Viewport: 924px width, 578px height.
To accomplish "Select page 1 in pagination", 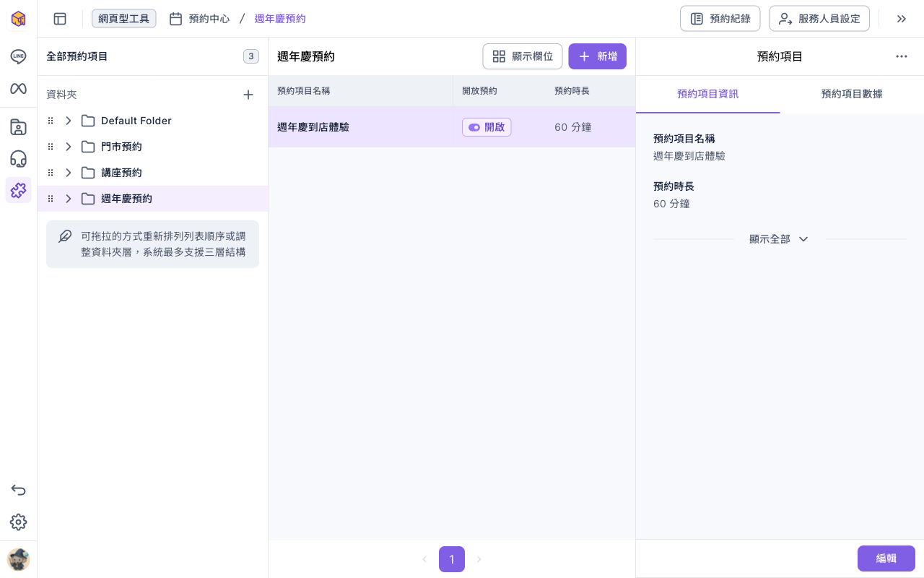I will (x=452, y=559).
